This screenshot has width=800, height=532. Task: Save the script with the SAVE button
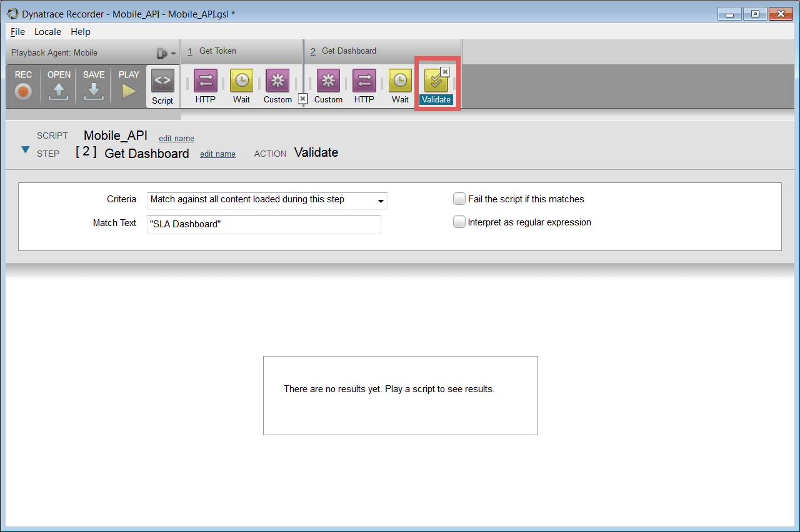(x=94, y=86)
